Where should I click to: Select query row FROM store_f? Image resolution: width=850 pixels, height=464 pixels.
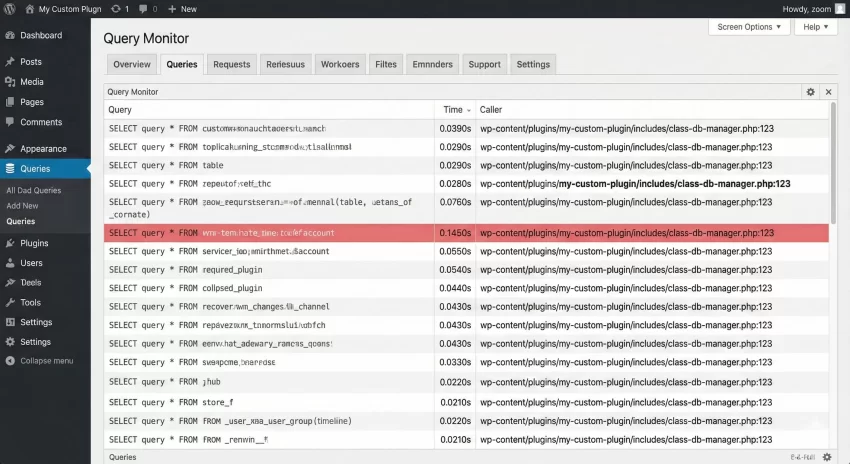[466, 402]
